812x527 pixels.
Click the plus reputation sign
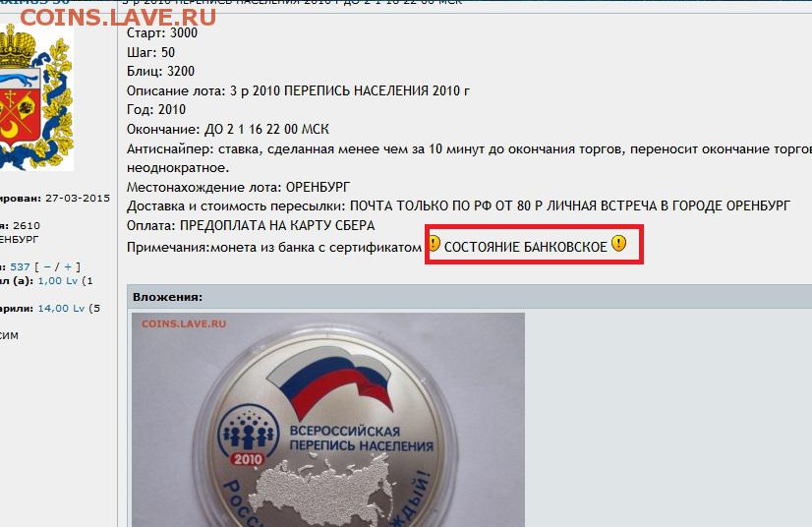pos(68,266)
